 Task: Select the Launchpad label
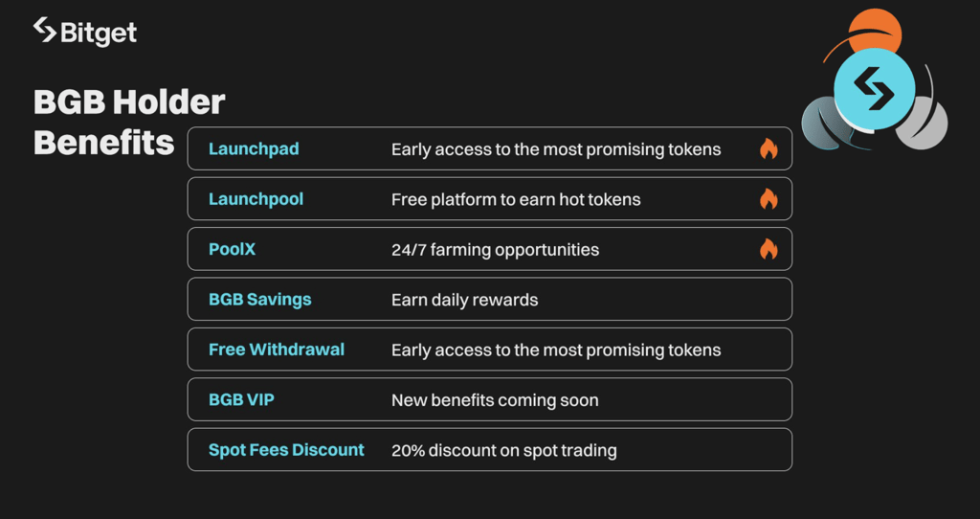click(x=254, y=148)
